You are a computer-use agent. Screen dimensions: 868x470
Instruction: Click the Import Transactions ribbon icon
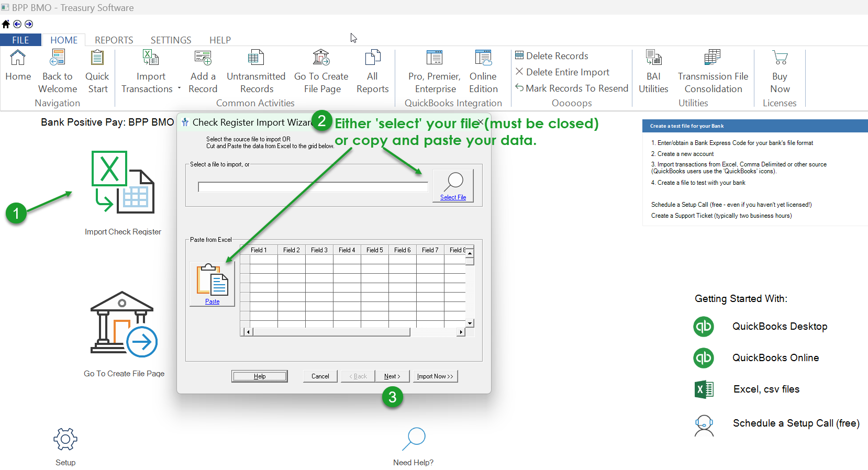150,58
